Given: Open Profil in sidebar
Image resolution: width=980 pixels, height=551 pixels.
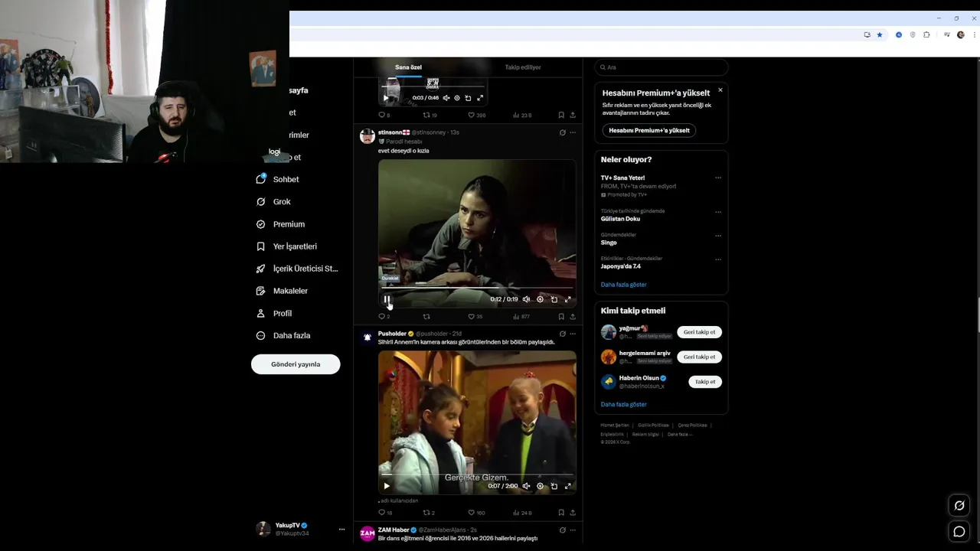Looking at the screenshot, I should (x=274, y=313).
